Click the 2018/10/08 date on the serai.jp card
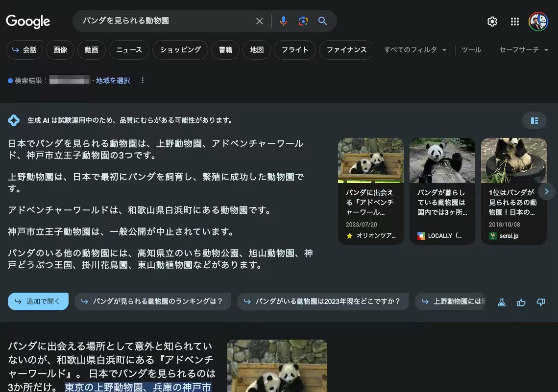Screen dimensions: 558x392 coord(504,225)
